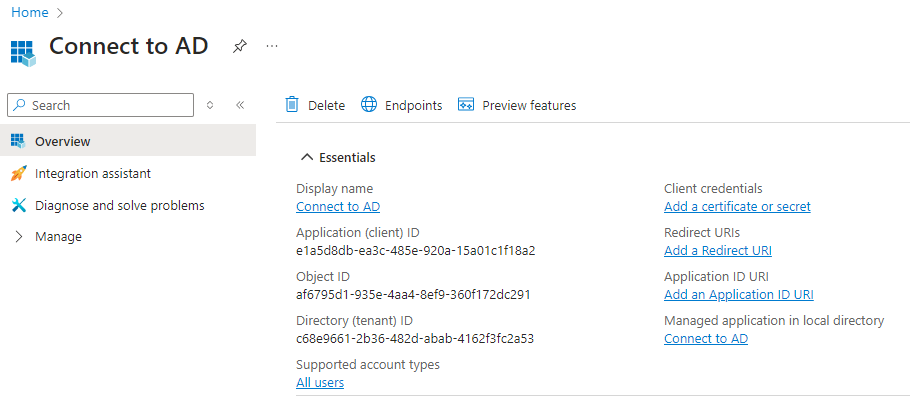Click the Connect to AD page title
910x409 pixels.
(128, 46)
